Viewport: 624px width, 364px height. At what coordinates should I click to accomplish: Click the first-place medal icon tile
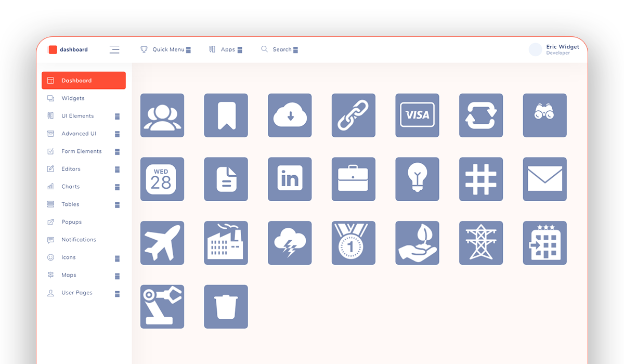click(354, 243)
